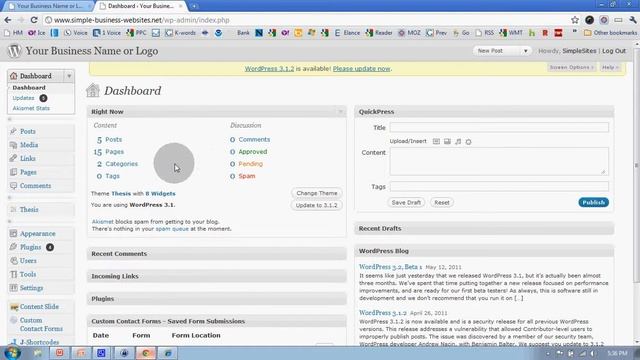Open the Media menu icon

13,145
